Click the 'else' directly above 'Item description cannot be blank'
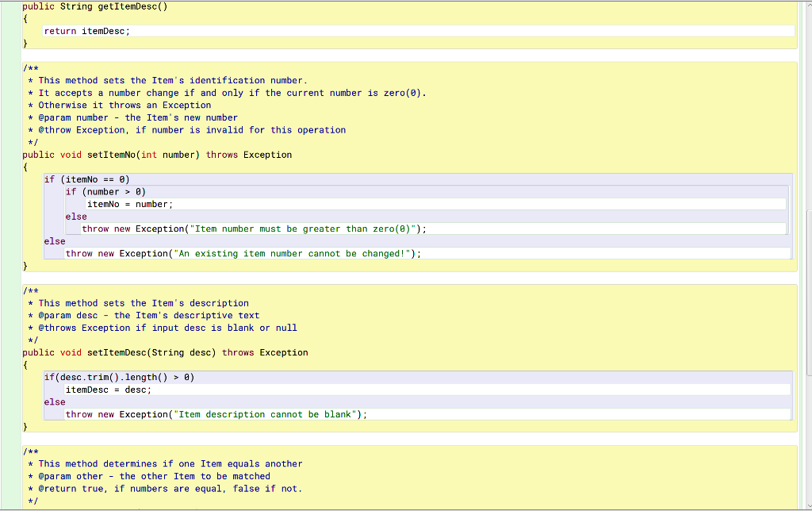The width and height of the screenshot is (812, 511). coord(55,402)
